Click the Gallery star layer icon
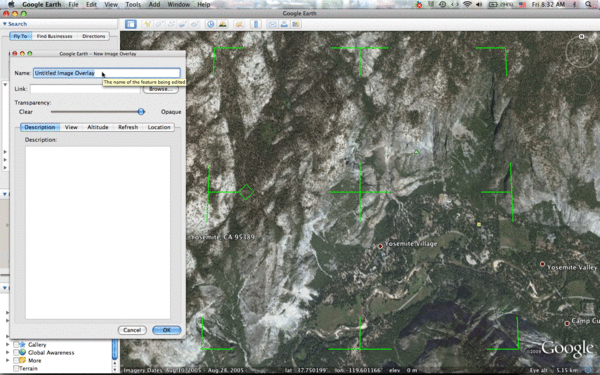Screen dimensions: 600x375 (23, 345)
